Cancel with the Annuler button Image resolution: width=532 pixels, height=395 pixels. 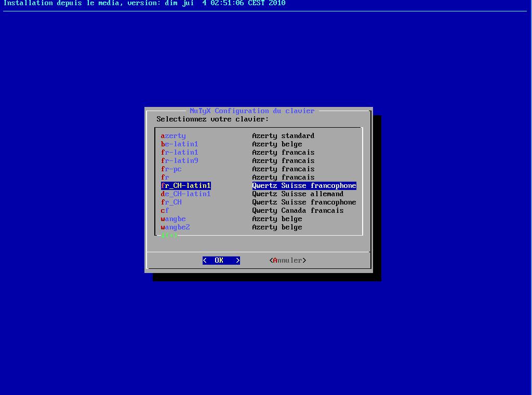click(x=288, y=261)
